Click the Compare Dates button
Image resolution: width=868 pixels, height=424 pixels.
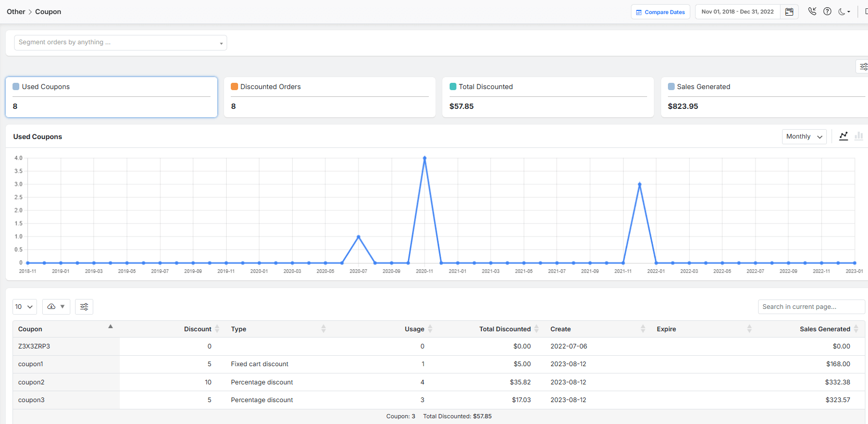[x=660, y=12]
